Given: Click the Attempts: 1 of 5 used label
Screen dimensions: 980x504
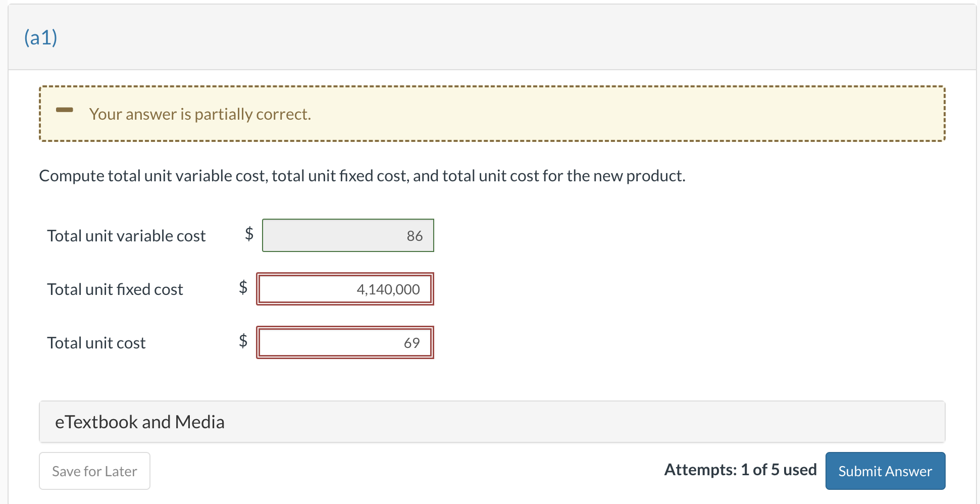Looking at the screenshot, I should 740,470.
